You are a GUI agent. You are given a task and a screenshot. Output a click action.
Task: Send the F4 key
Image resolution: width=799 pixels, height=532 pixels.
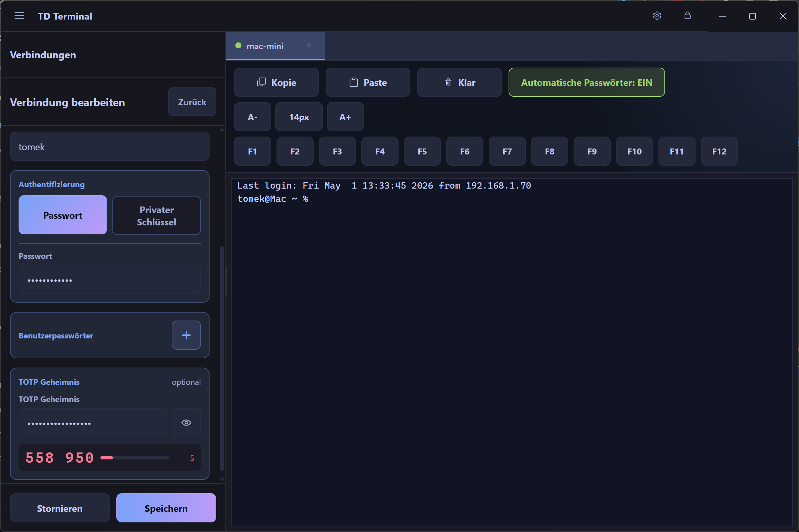click(380, 151)
